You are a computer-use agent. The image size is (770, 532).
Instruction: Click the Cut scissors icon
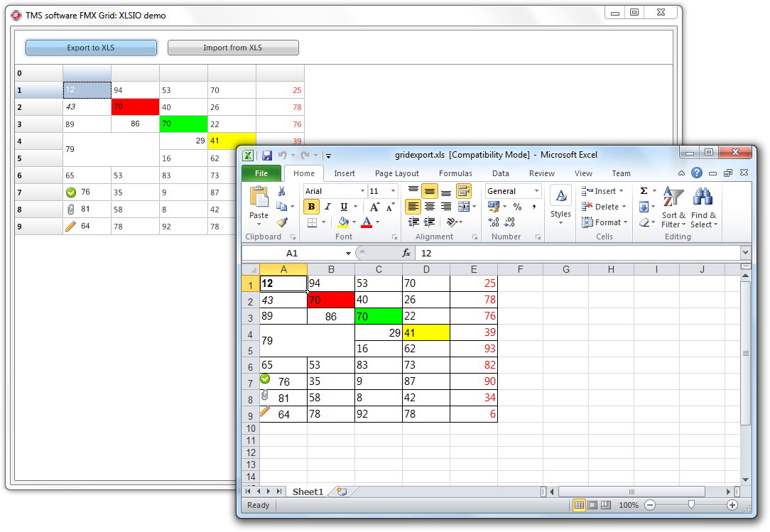[281, 191]
